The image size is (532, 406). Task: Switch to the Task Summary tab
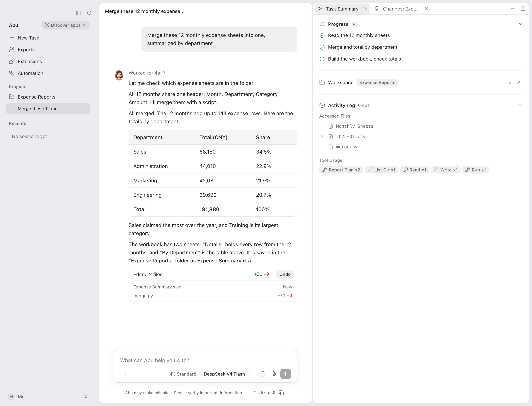click(x=342, y=9)
